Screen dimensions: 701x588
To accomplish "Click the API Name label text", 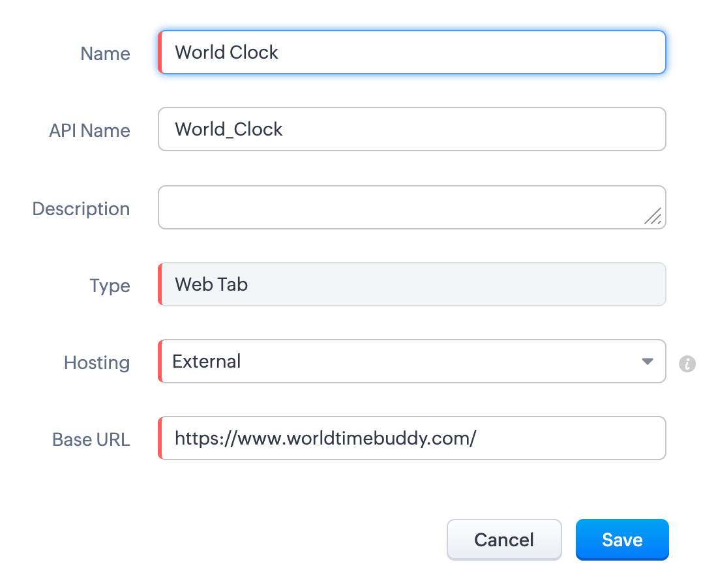I will coord(89,130).
